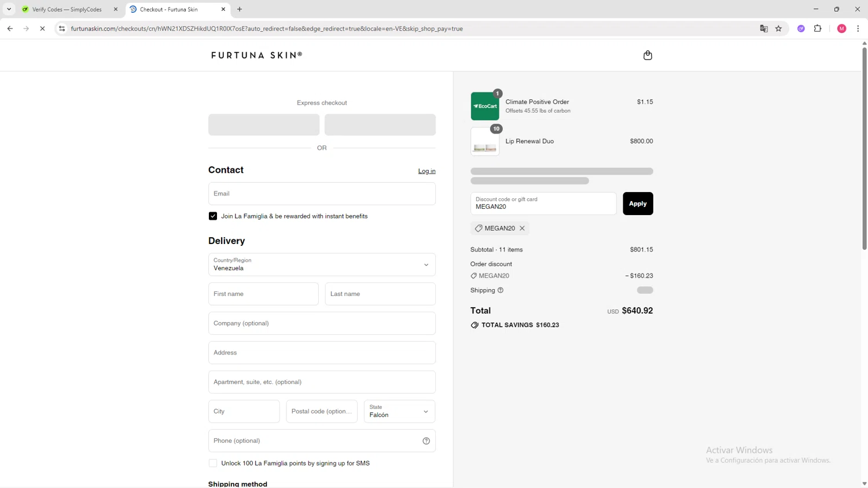
Task: Stop the page loading
Action: [42, 28]
